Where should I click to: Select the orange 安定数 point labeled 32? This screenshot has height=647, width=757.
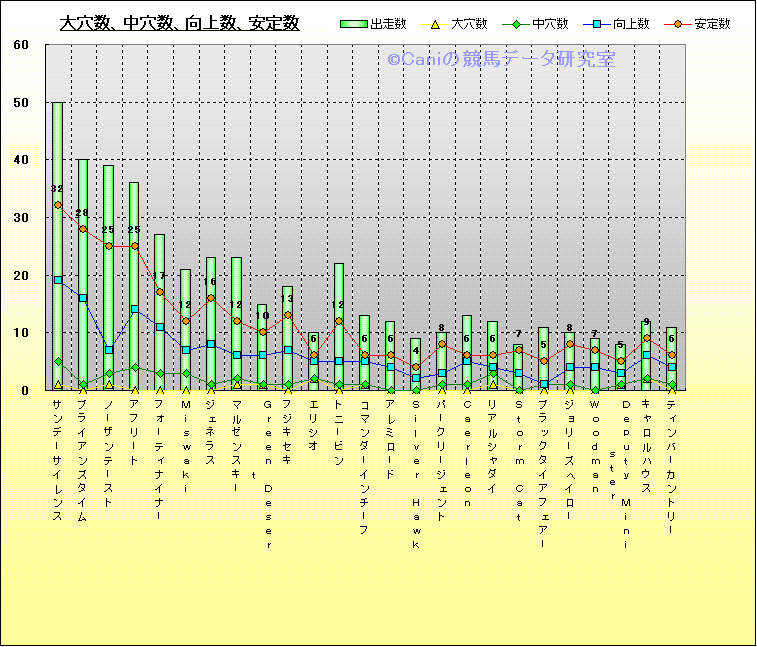[58, 205]
